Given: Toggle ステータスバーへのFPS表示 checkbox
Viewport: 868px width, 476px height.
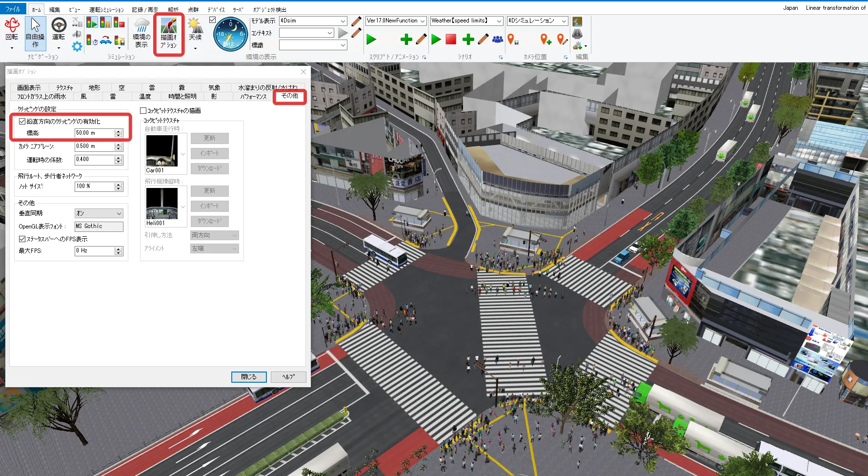Looking at the screenshot, I should pos(22,239).
